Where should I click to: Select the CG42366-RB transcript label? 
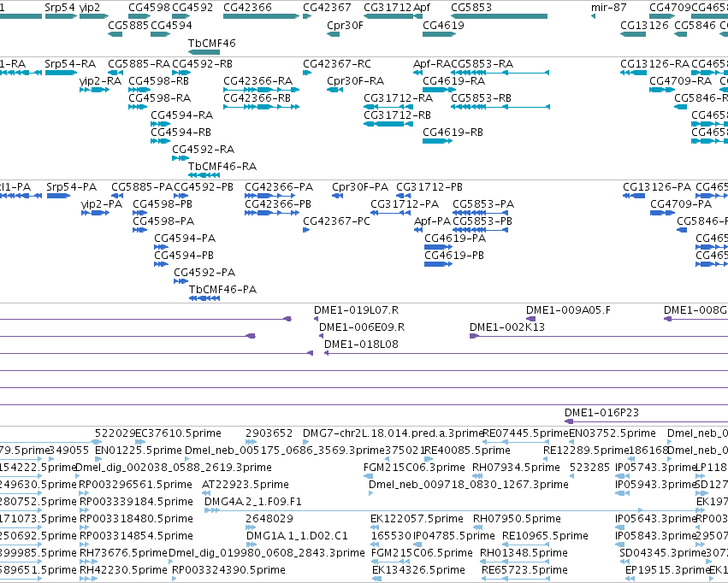click(x=257, y=98)
